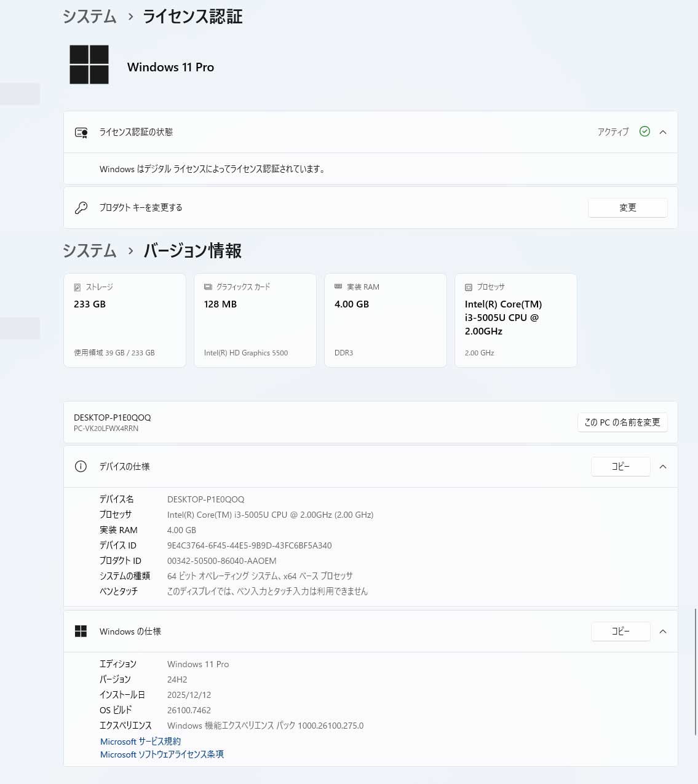Click the この PC の名前を変更 button
This screenshot has height=784, width=698.
pos(622,422)
